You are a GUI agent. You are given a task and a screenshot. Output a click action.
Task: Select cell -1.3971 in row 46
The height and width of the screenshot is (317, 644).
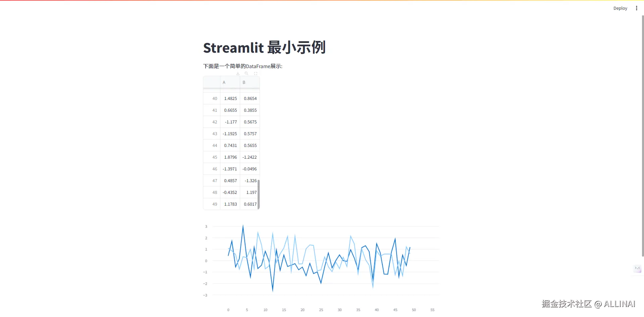230,169
